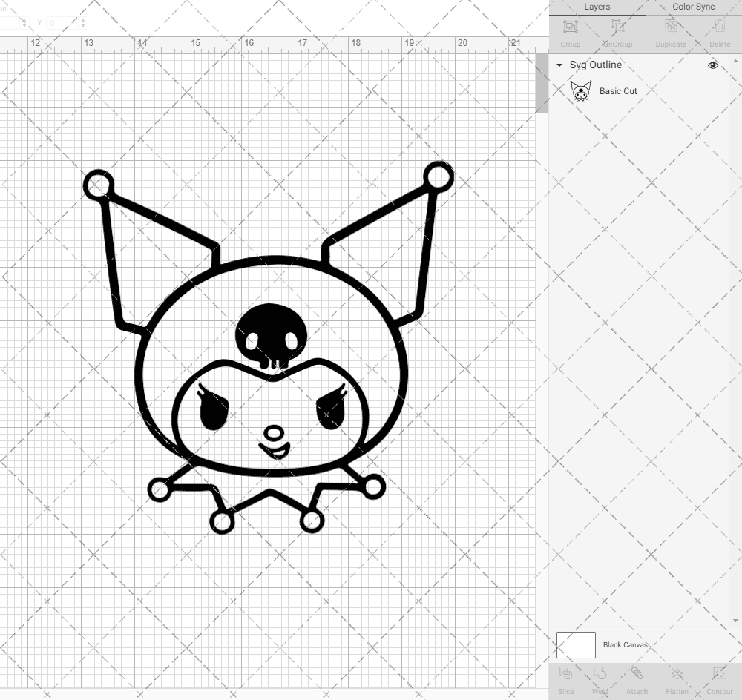Select the 'Basic Cut' layer text
742x700 pixels.
click(618, 91)
